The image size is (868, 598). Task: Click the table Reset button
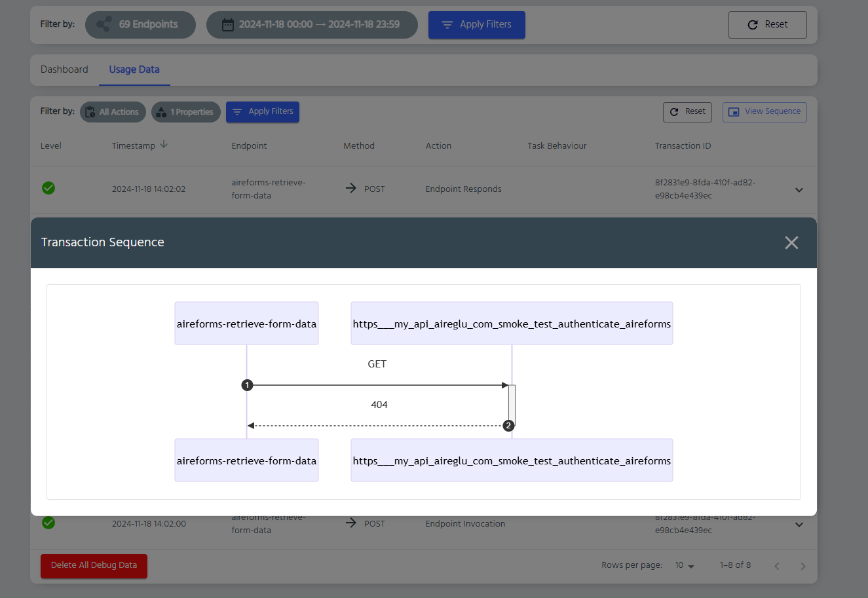coord(687,112)
